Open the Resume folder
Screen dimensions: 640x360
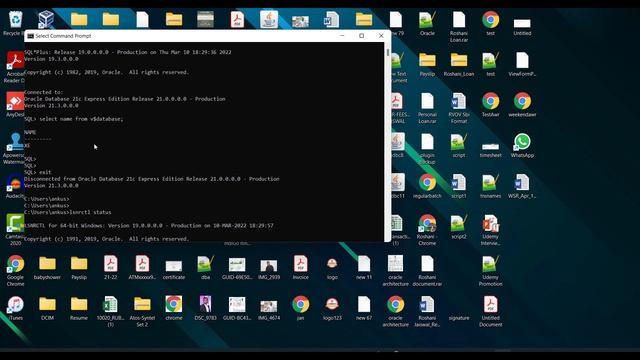click(79, 308)
